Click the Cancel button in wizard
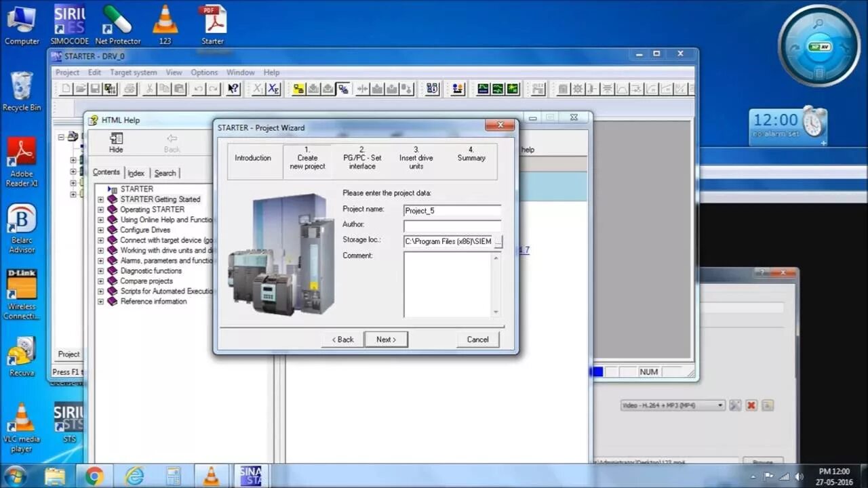 [x=477, y=340]
